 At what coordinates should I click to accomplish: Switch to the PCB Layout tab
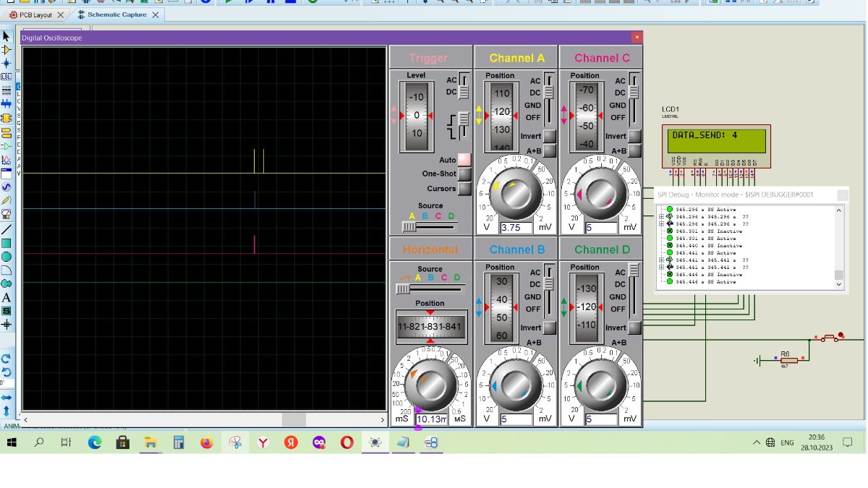point(37,14)
